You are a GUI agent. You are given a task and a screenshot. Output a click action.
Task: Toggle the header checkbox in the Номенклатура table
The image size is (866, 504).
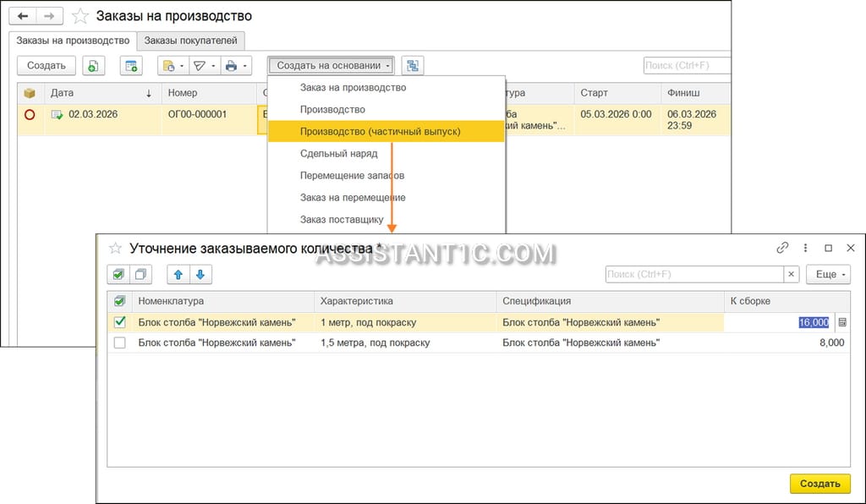pyautogui.click(x=119, y=301)
